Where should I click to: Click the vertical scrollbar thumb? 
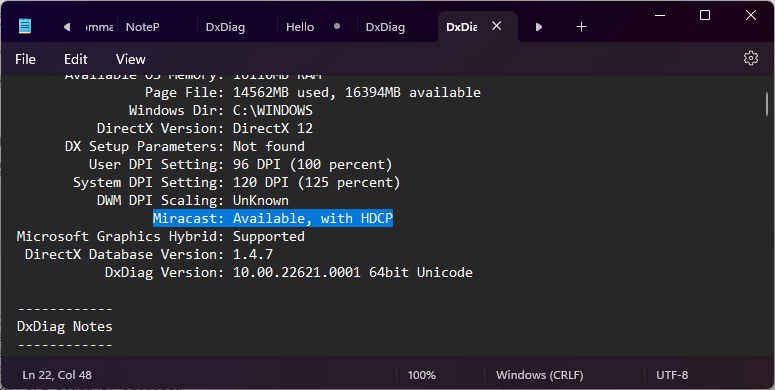pos(767,104)
